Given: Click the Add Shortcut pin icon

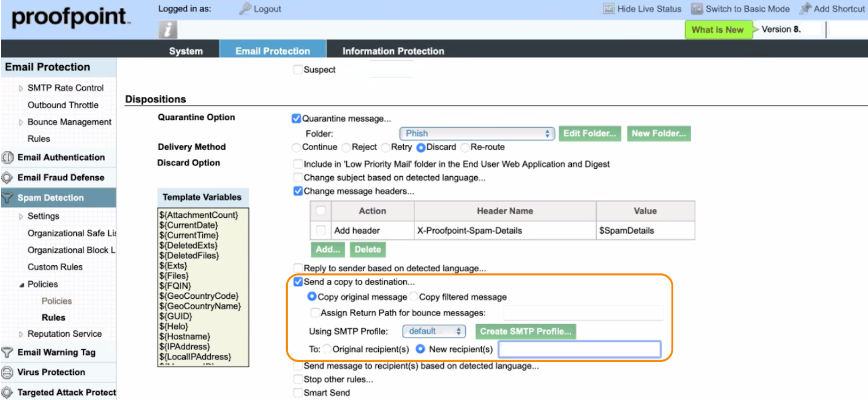Looking at the screenshot, I should click(x=805, y=8).
